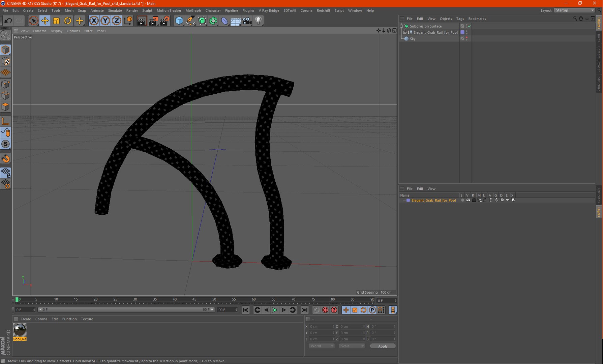
Task: Add a Camera object
Action: [x=247, y=21]
